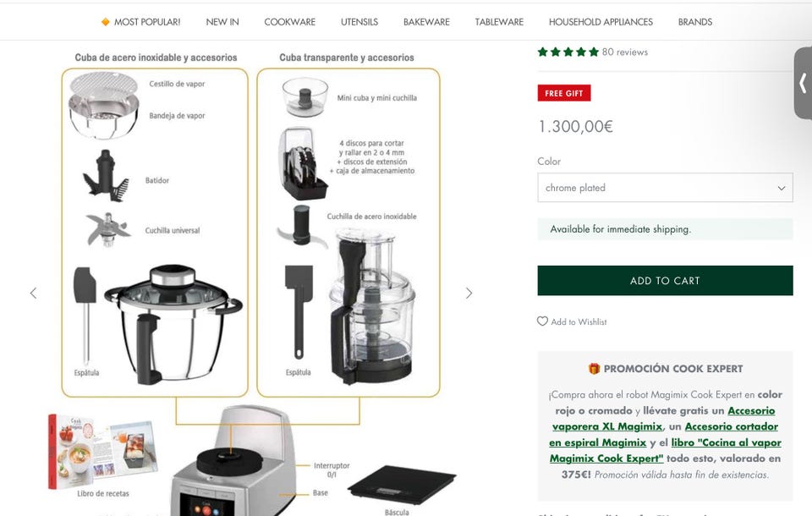Open the Household Appliances menu

click(601, 22)
